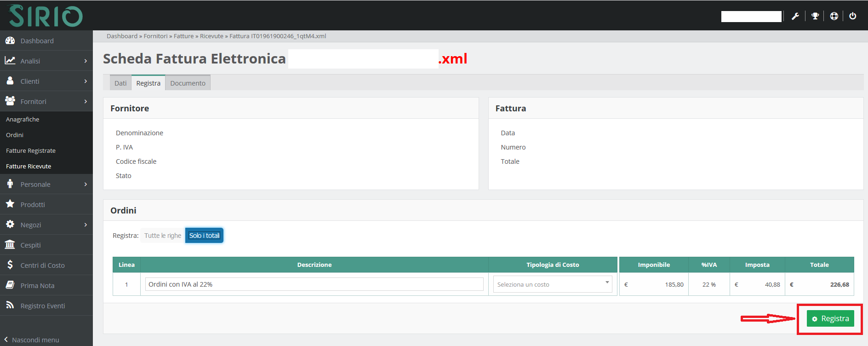Collapse sidebar with 'Nascondi menu'

[x=32, y=340]
